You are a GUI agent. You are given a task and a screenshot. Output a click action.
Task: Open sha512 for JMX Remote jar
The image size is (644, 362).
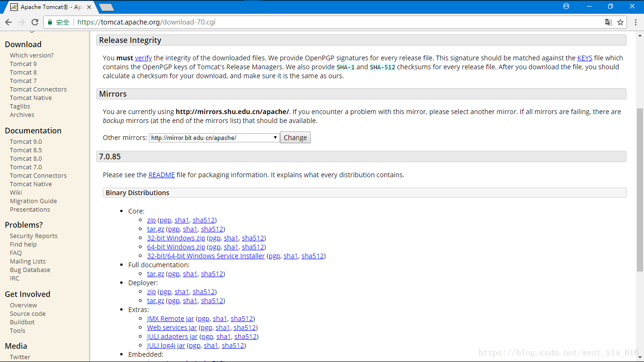[x=242, y=319]
